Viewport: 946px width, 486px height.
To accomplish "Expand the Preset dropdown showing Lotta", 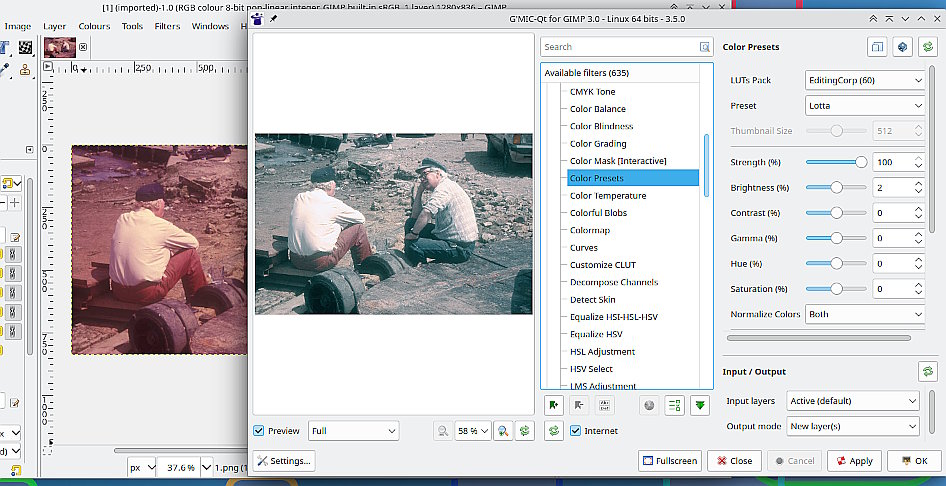I will (x=864, y=105).
